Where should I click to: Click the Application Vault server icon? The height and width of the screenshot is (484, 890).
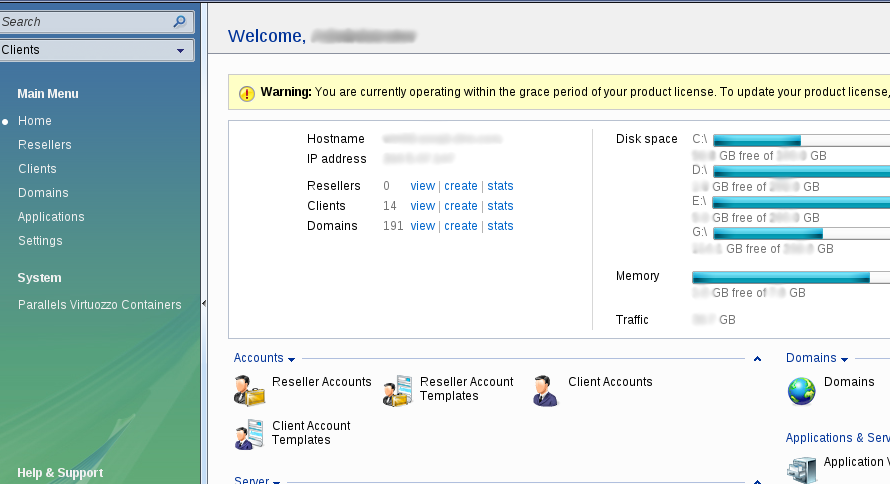click(x=801, y=470)
